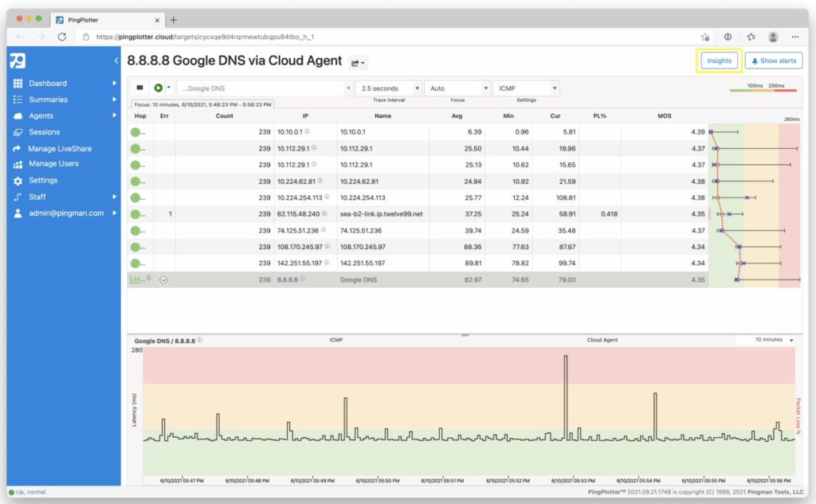Open the admin@pingman.com account menu
Screen dimensions: 816x504
(x=65, y=213)
